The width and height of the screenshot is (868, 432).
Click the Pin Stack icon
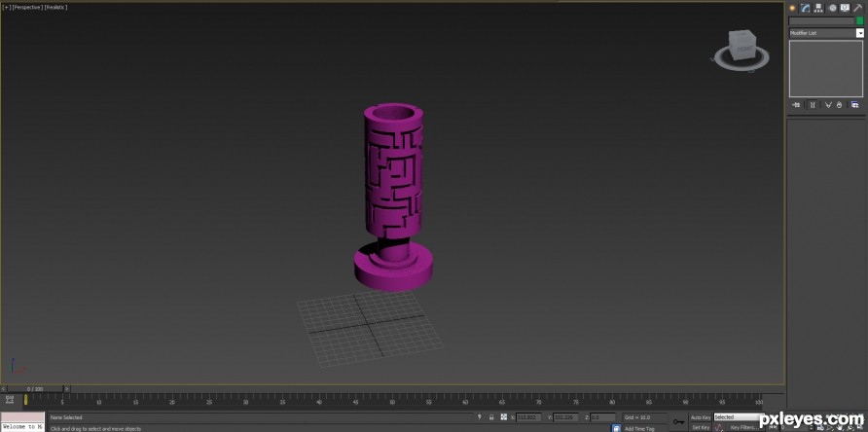pyautogui.click(x=796, y=105)
